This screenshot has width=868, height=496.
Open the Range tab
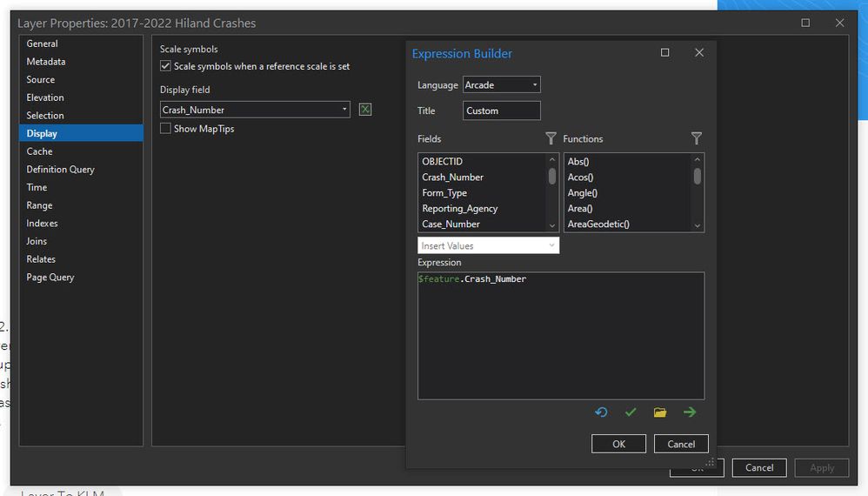81,205
